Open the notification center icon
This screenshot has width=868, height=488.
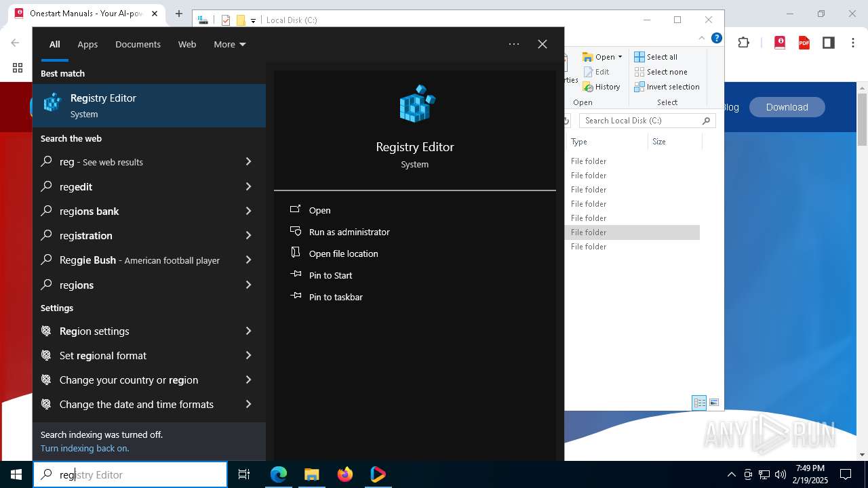pos(846,474)
